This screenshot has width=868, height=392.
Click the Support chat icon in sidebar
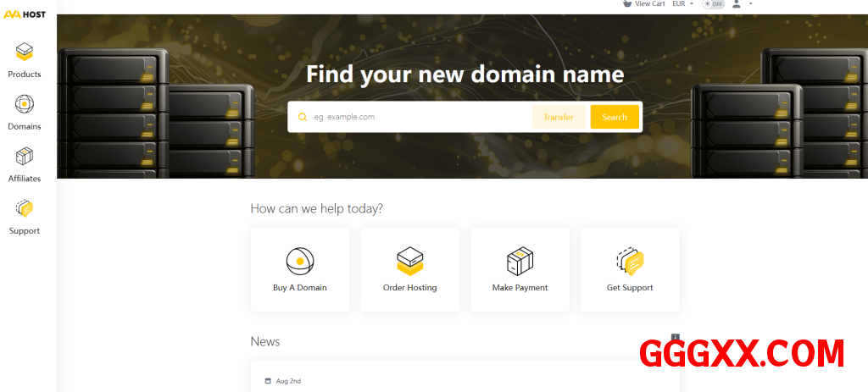point(25,208)
